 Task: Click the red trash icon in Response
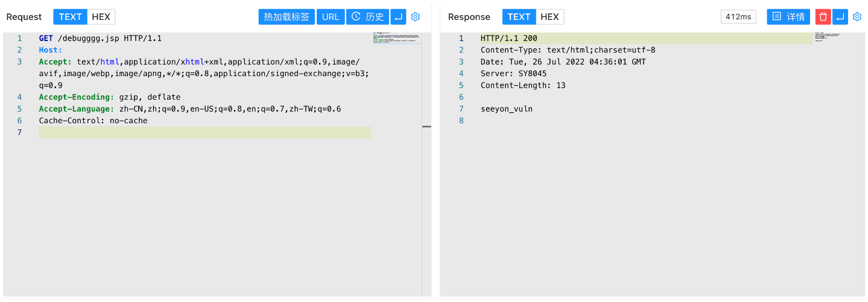[x=823, y=17]
